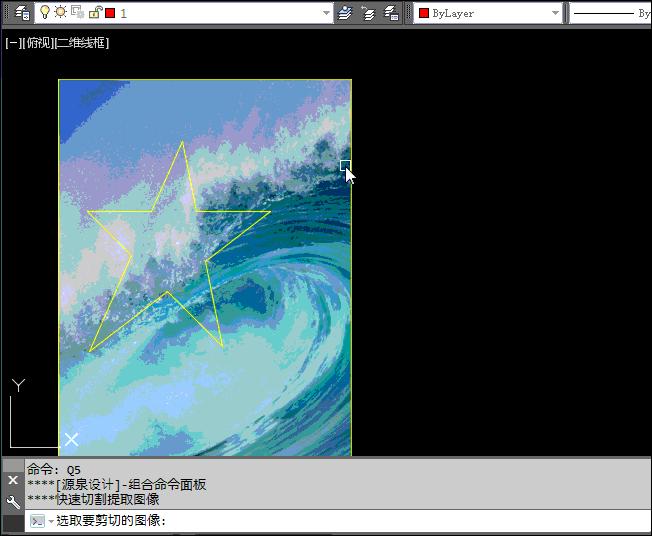Screen dimensions: 652x536
Task: Open the Layer Properties Manager icon
Action: 22,13
